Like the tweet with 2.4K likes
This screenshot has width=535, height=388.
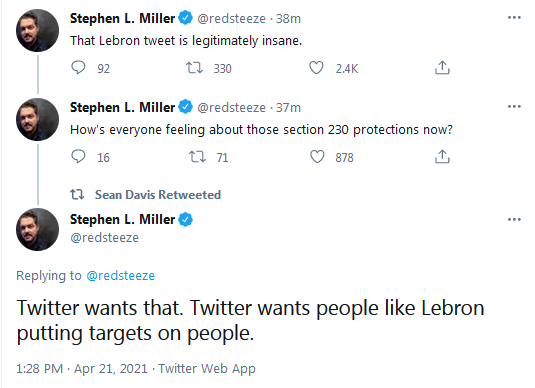click(316, 68)
